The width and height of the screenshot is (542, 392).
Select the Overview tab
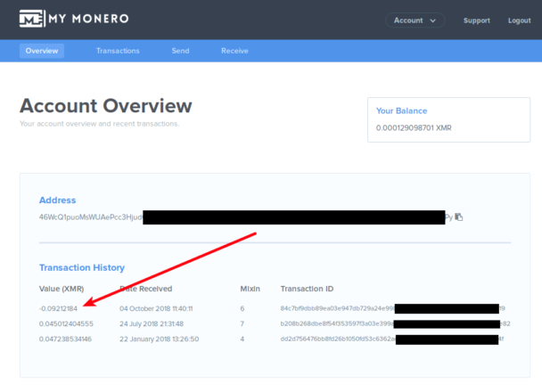point(42,51)
